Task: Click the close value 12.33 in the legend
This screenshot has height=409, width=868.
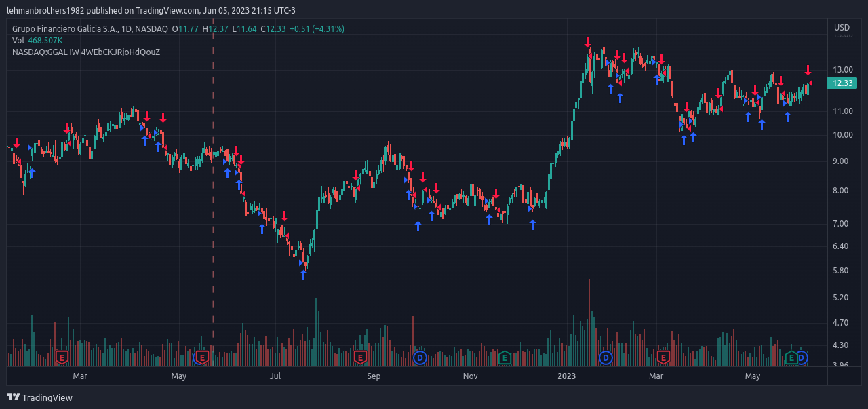Action: [275, 29]
